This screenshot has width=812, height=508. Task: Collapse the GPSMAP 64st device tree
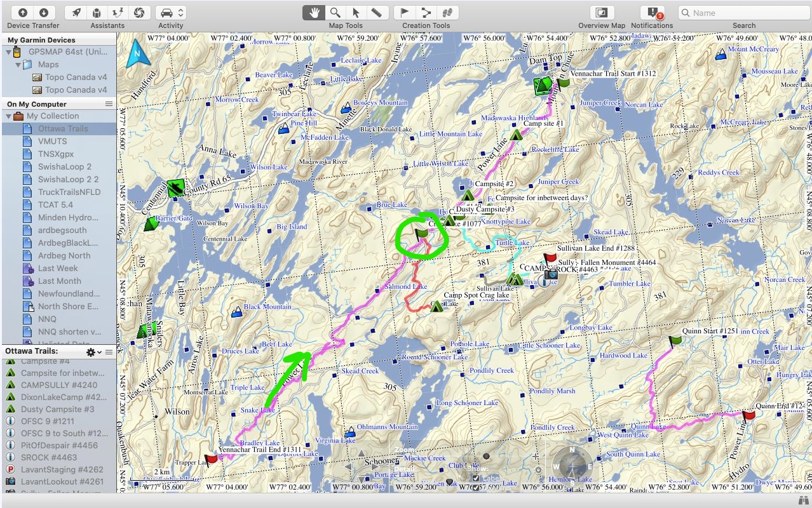coord(8,52)
